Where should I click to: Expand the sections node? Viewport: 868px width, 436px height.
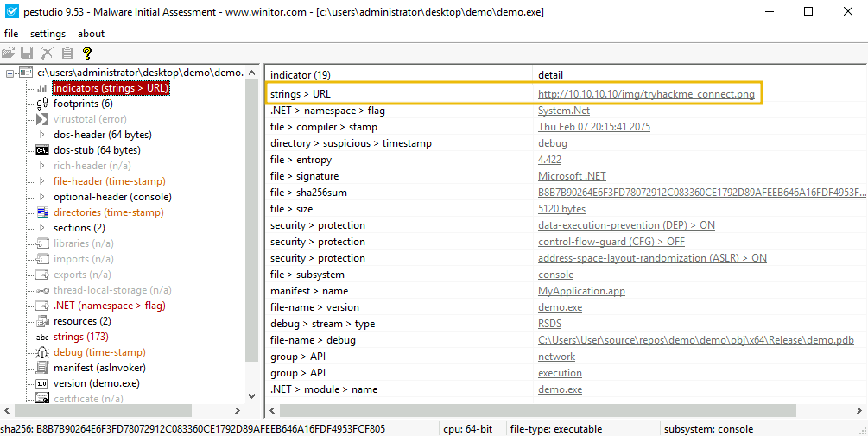click(x=42, y=228)
